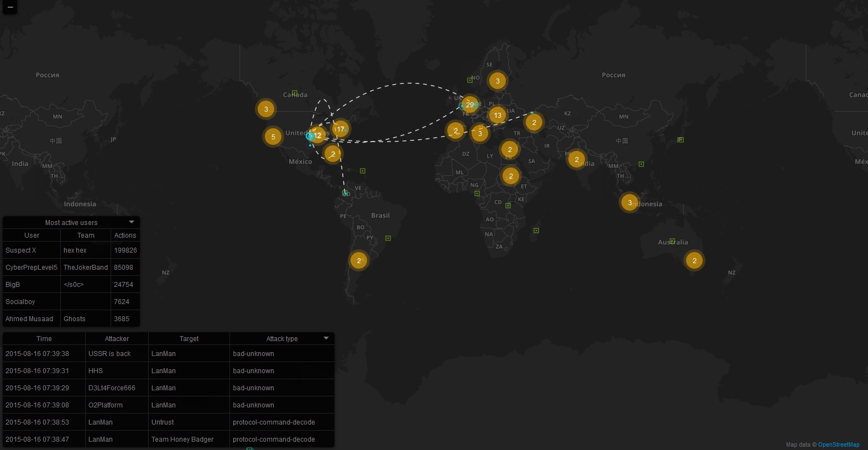
Task: Open the cluster marker labeled 5 off US west coast
Action: [273, 137]
